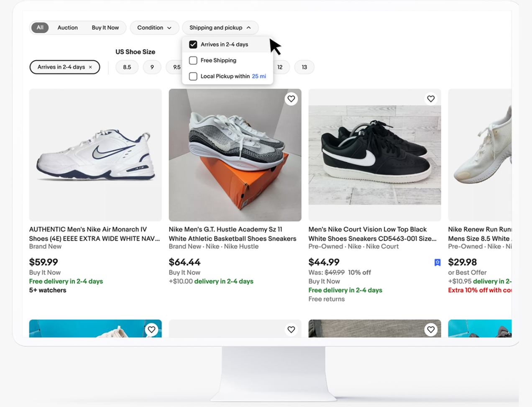
Task: Click heart icon on G.T. Hustle Academy listing
Action: 291,99
